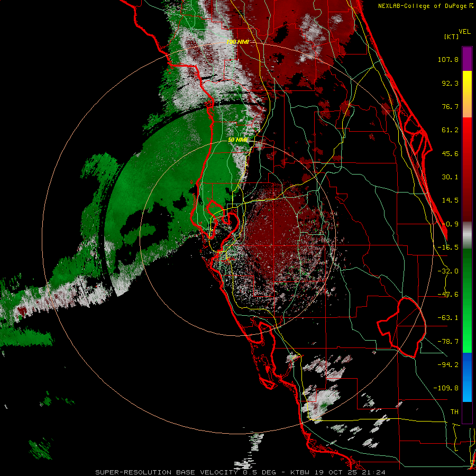Click the VEL legend title
The height and width of the screenshot is (476, 476).
[464, 32]
